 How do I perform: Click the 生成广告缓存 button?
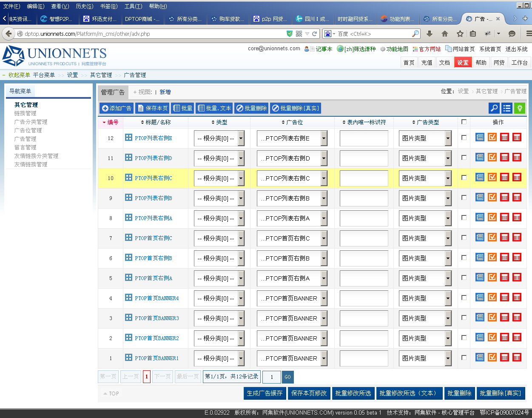265,393
